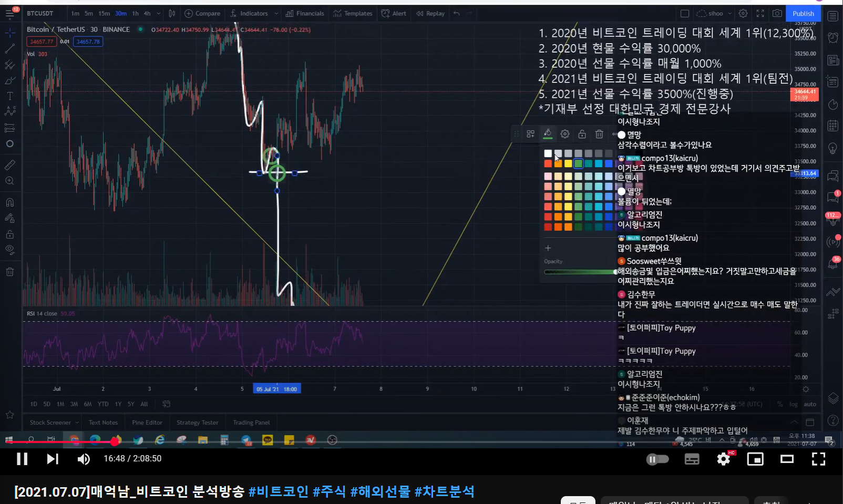The image size is (843, 504).
Task: Set chart range to 1Y
Action: point(118,404)
